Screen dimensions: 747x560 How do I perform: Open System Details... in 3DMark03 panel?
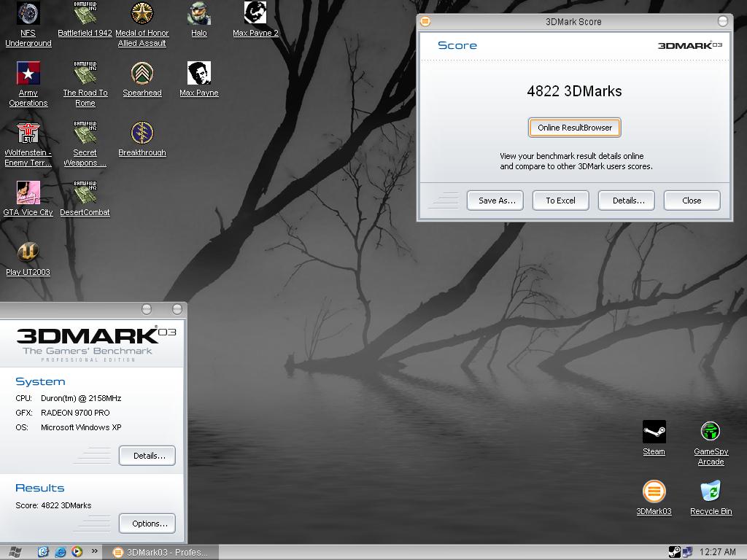point(147,456)
